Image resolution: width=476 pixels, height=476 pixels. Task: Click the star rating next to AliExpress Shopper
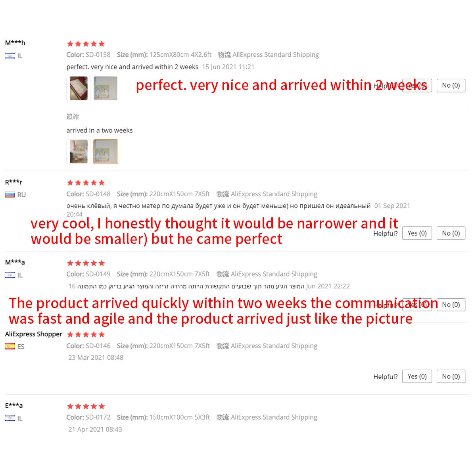86,334
